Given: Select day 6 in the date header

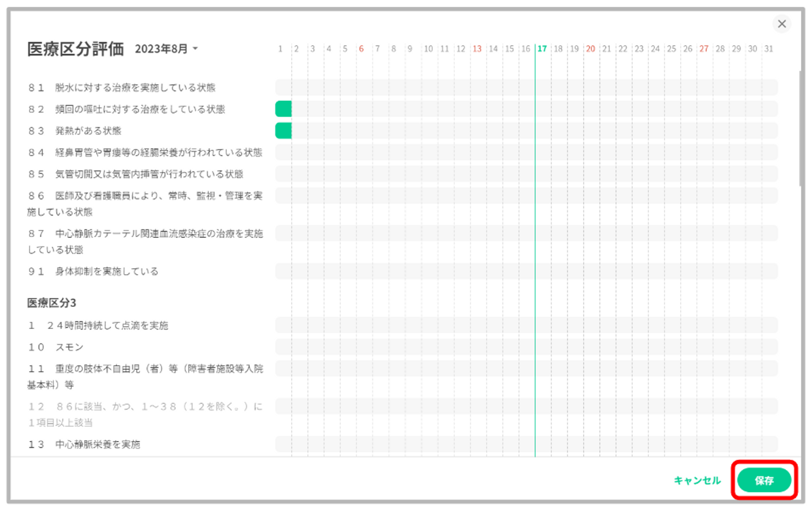Looking at the screenshot, I should (x=361, y=49).
